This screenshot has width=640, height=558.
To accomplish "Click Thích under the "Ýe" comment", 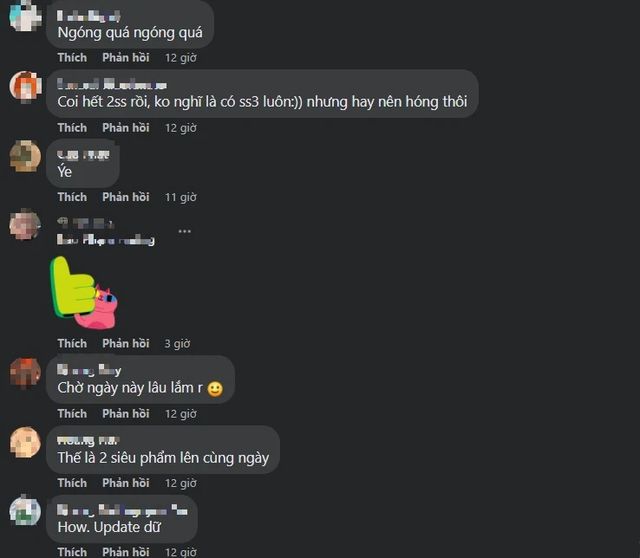I will coord(72,197).
